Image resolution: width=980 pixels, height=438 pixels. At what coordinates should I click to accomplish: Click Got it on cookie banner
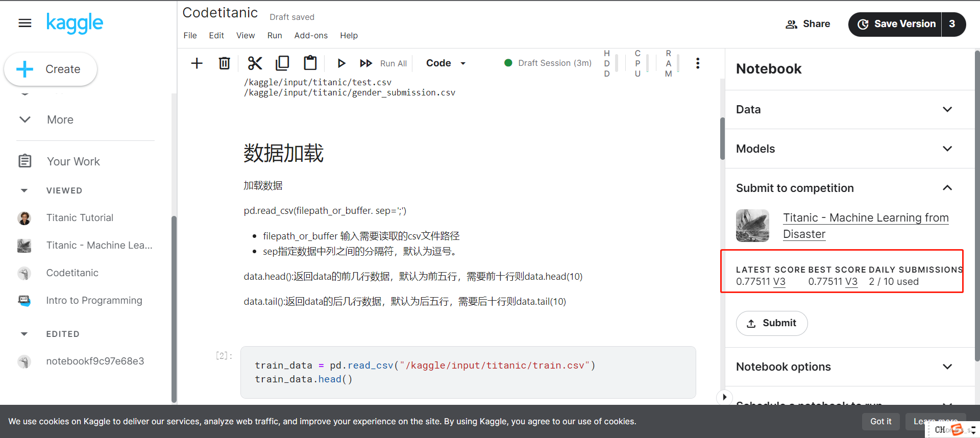880,421
